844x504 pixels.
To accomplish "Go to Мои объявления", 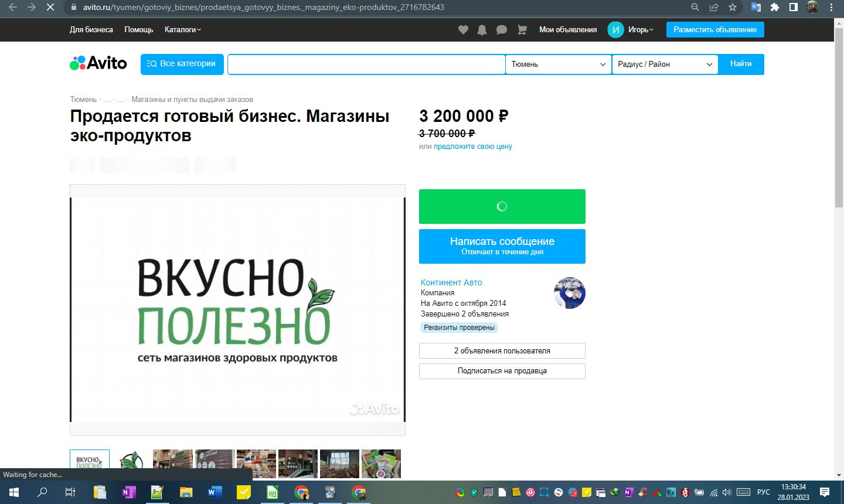I will click(x=568, y=30).
